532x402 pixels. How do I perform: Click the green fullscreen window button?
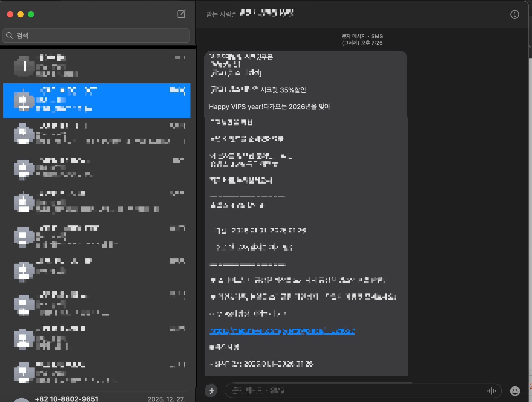31,14
